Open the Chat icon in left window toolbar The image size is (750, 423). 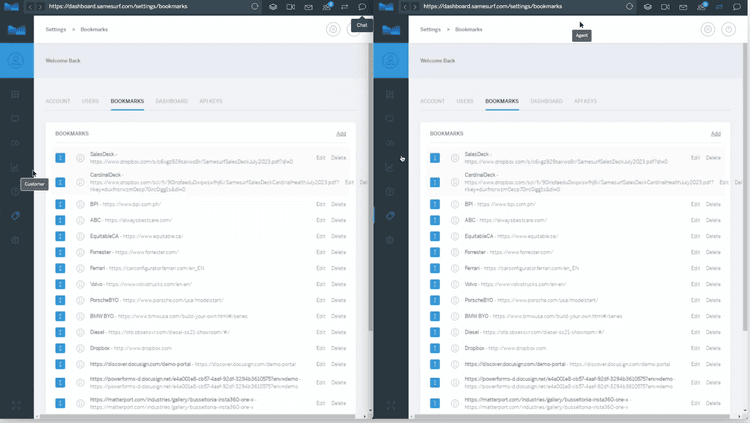(362, 7)
